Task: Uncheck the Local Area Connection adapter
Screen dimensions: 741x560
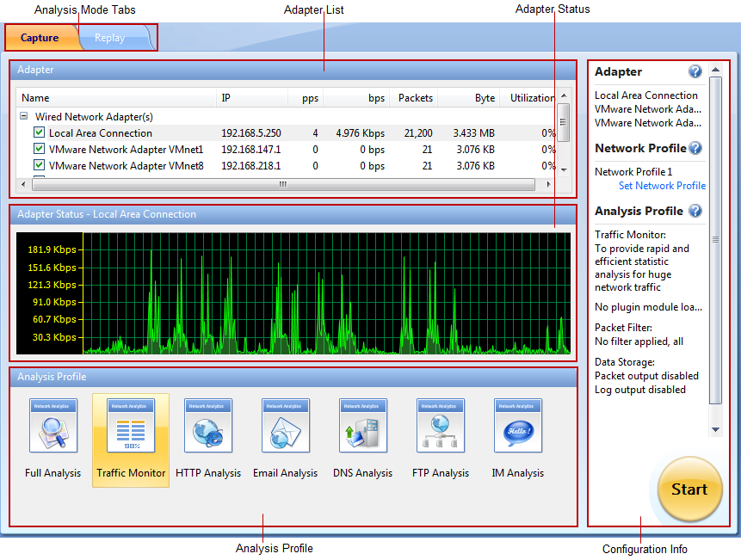Action: 39,132
